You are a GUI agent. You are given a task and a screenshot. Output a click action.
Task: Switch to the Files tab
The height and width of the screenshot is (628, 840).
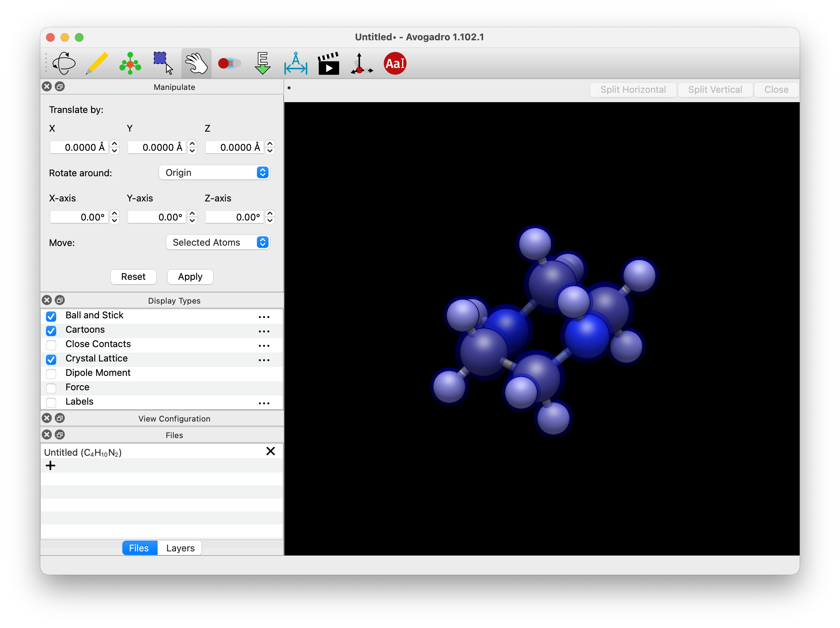pyautogui.click(x=139, y=548)
